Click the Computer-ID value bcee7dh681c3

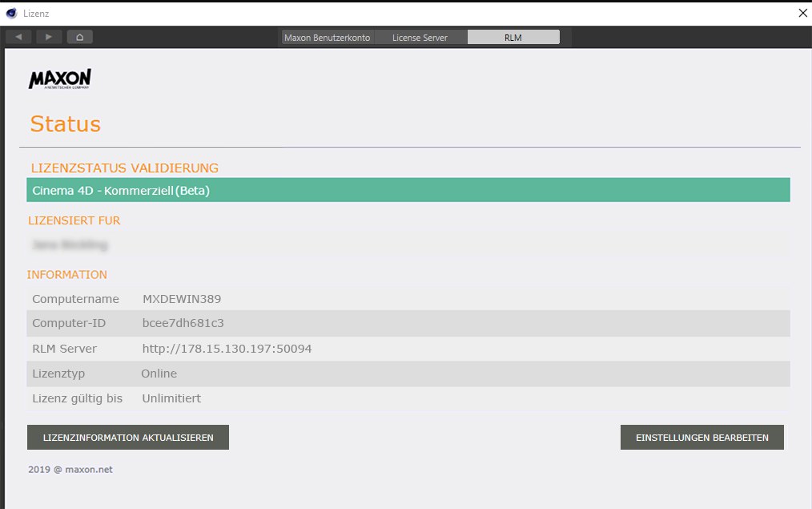183,324
